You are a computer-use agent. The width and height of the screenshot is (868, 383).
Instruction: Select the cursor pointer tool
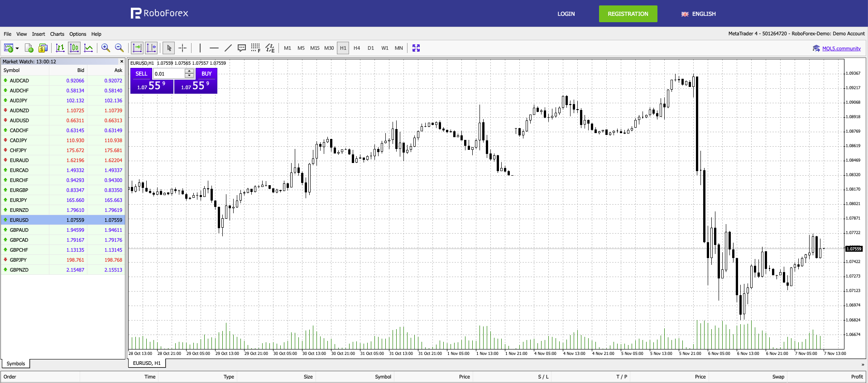pos(169,48)
